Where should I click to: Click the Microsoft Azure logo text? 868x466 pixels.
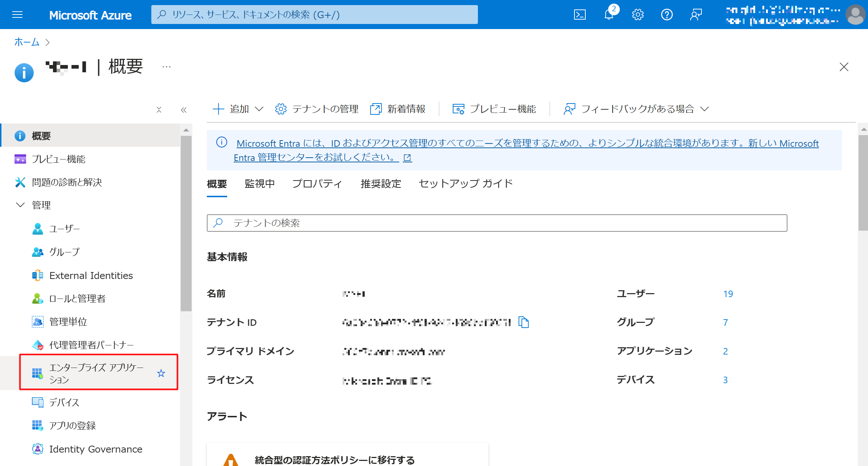point(90,15)
